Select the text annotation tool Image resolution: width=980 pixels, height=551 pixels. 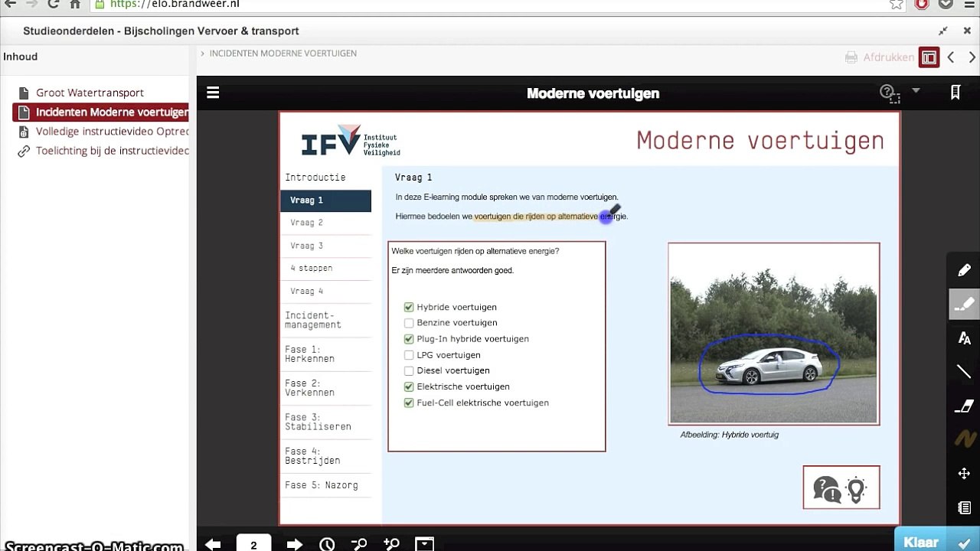pyautogui.click(x=964, y=338)
